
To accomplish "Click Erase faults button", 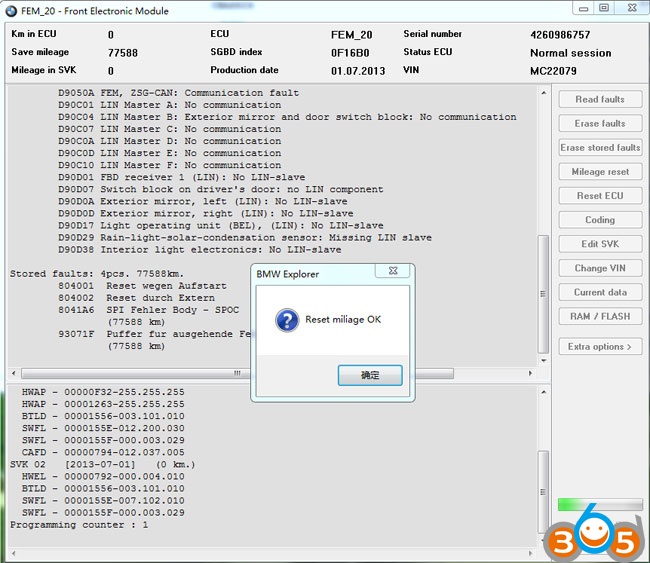I will coord(600,124).
